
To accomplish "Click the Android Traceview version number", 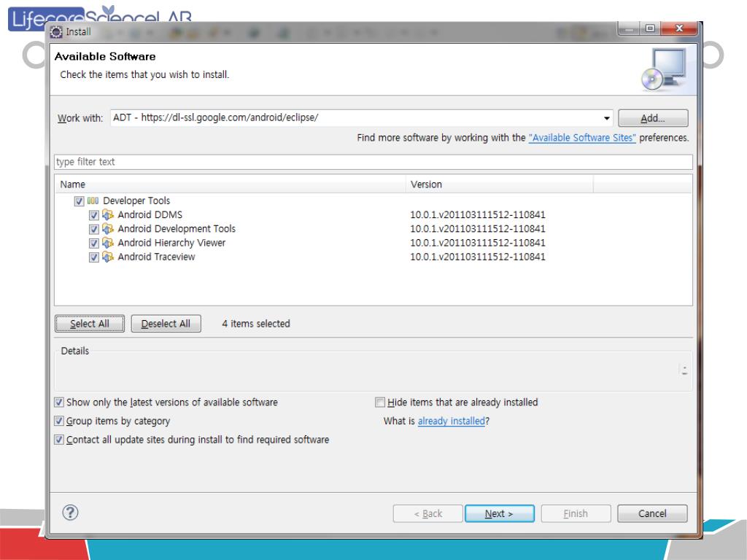I will tap(478, 257).
